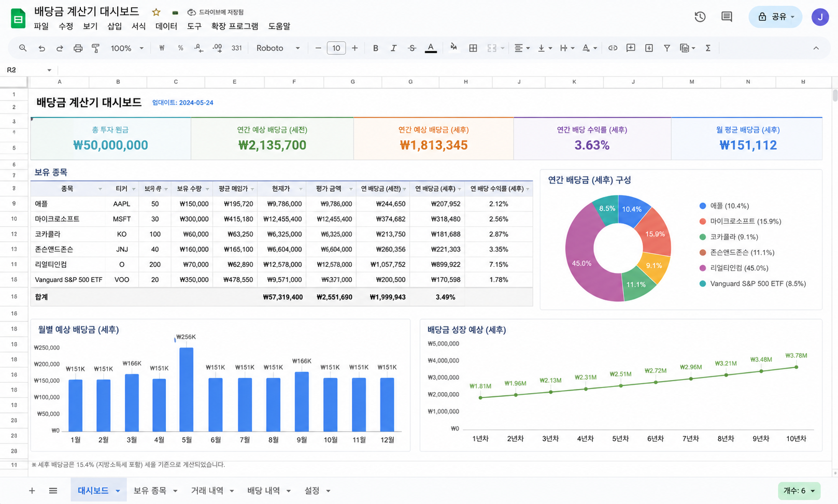Open the 확장 프로그램 menu
The image size is (838, 504).
coord(235,26)
